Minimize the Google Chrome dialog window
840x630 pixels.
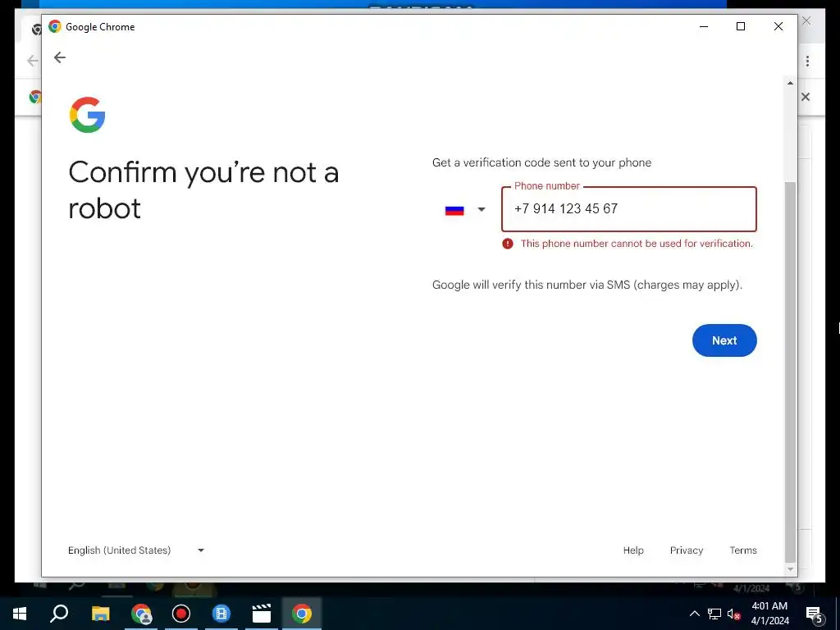[x=704, y=26]
